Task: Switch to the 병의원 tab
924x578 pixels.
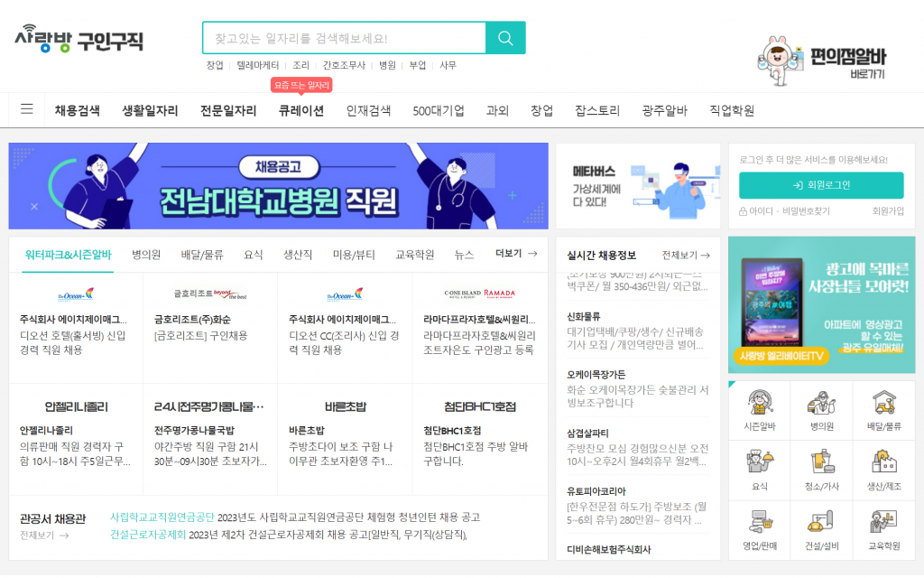Action: [x=146, y=255]
